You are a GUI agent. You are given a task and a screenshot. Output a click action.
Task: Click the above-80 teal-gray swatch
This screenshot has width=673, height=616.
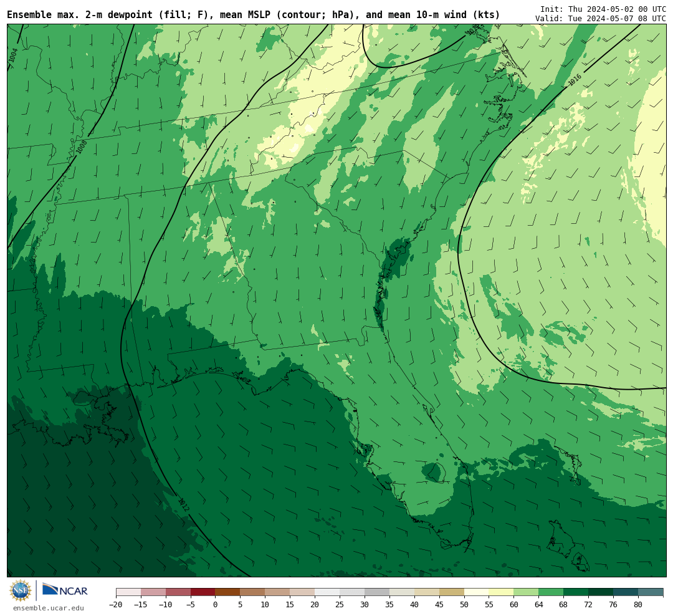651,592
